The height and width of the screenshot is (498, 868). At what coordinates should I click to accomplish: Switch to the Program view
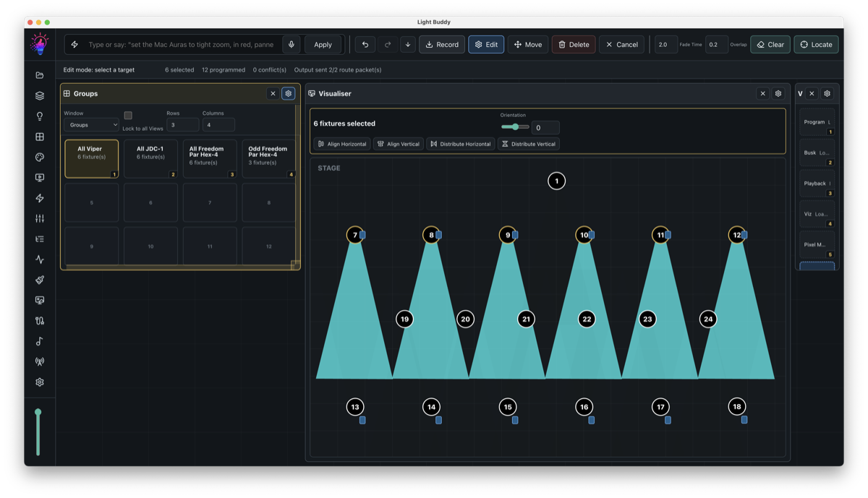point(817,122)
